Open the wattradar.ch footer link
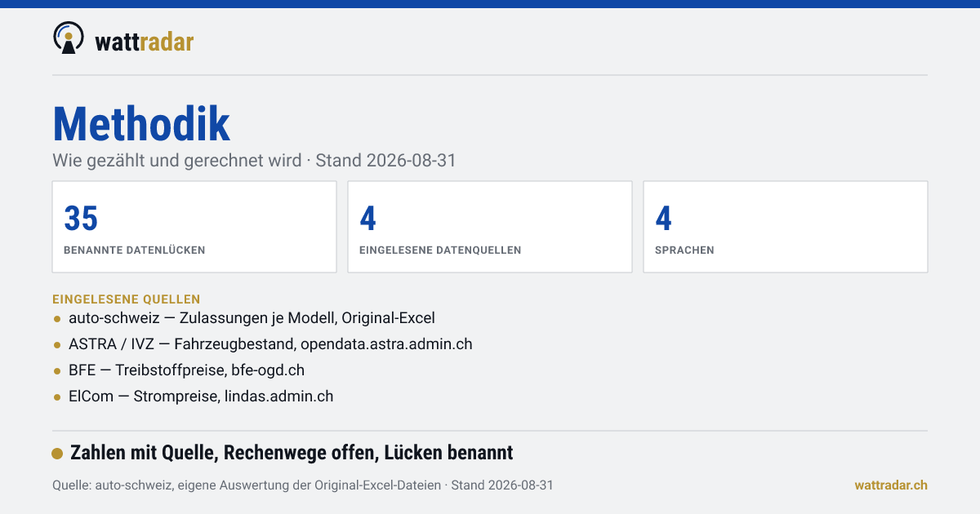Viewport: 980px width, 514px height. pos(891,485)
